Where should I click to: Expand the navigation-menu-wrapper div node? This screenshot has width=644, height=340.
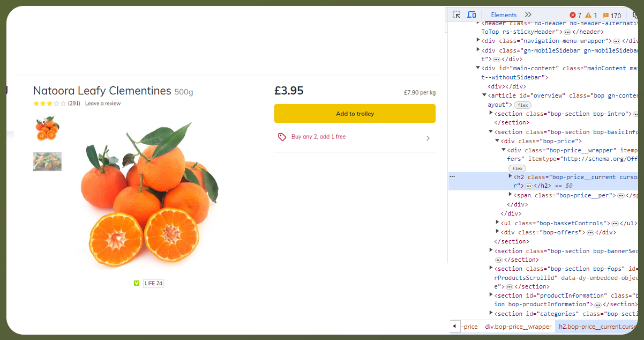(478, 40)
